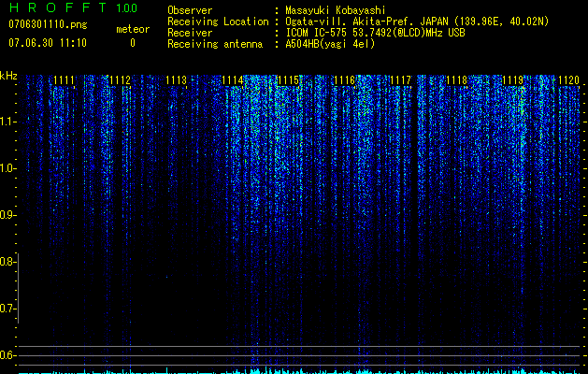This screenshot has height=374, width=588.
Task: Click the date stamp 07.06.30 11:10
Action: click(x=48, y=43)
